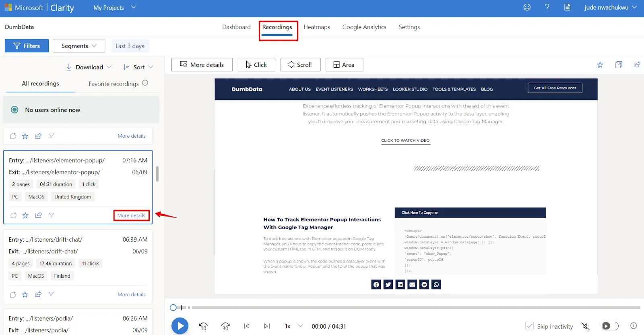644x335 pixels.
Task: Star the elementor-popup recording
Action: coord(25,215)
